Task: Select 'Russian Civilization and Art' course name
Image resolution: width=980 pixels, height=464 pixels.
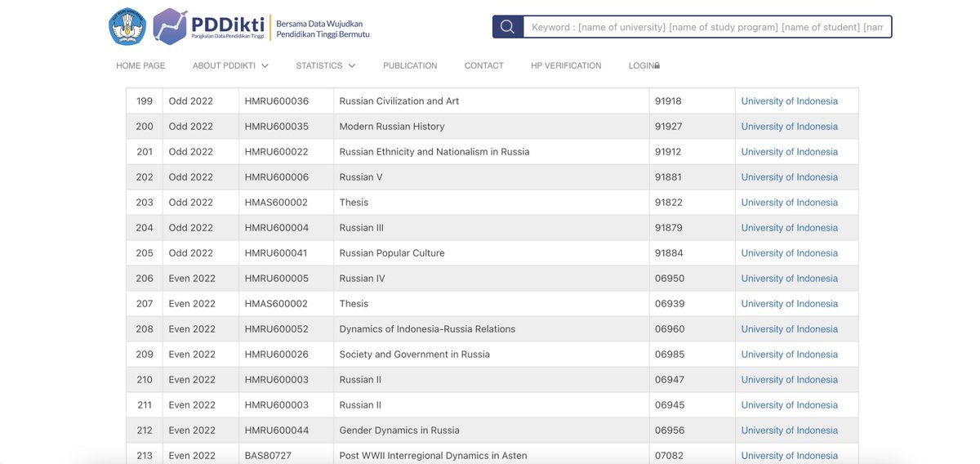Action: click(x=399, y=101)
